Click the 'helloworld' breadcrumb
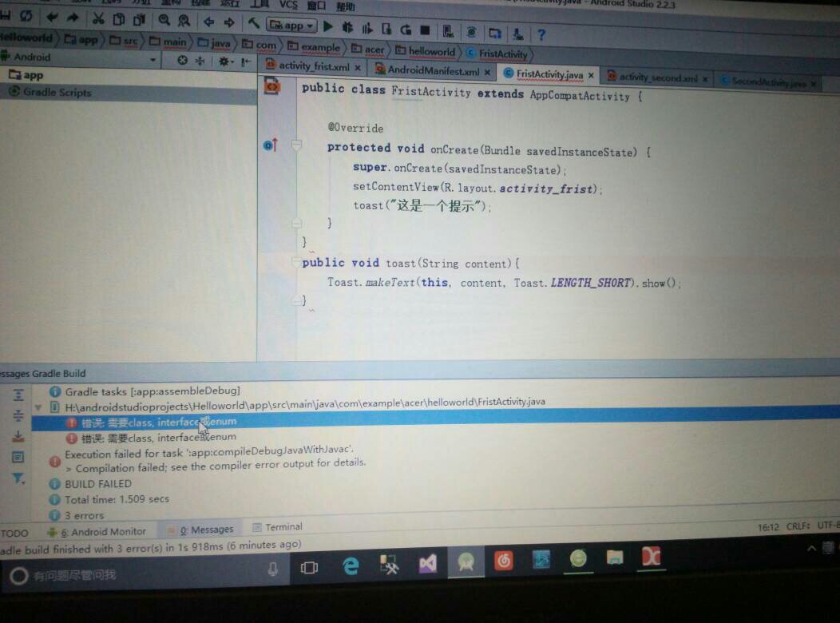 coord(426,51)
